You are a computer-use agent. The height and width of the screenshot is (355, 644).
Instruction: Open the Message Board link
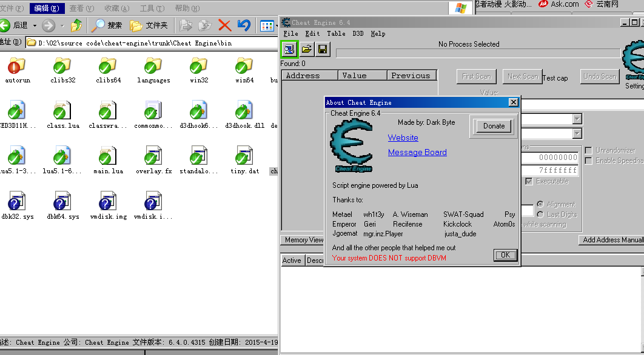[x=417, y=152]
